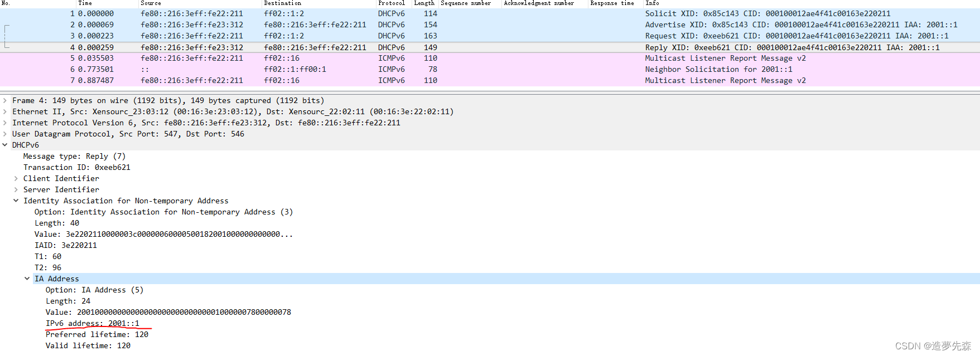
Task: Click source address :: in packet 6
Action: click(145, 70)
